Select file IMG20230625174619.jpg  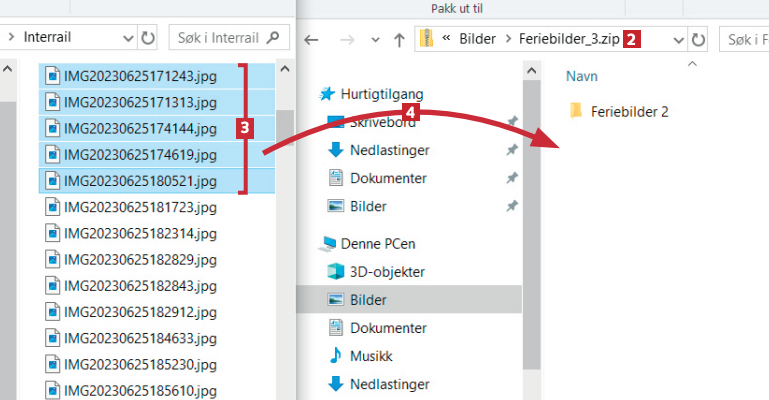(157, 155)
